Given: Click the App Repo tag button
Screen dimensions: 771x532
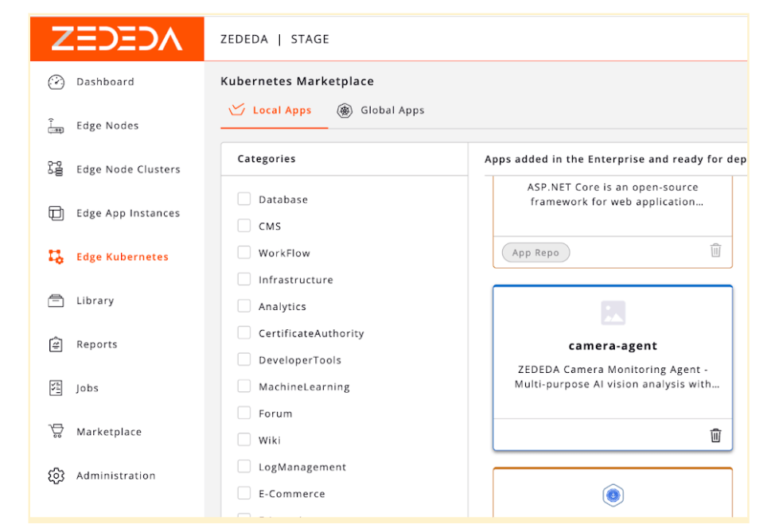Looking at the screenshot, I should tap(535, 253).
